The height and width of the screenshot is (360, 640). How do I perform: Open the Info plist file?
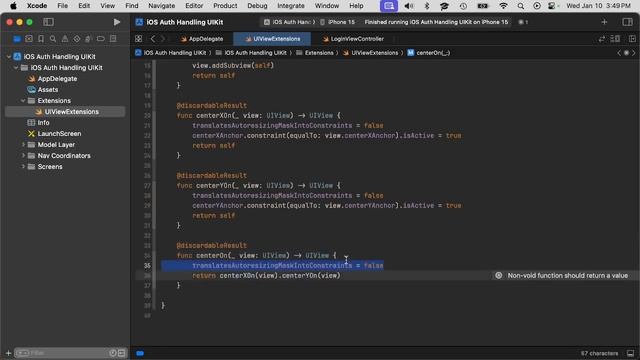43,123
